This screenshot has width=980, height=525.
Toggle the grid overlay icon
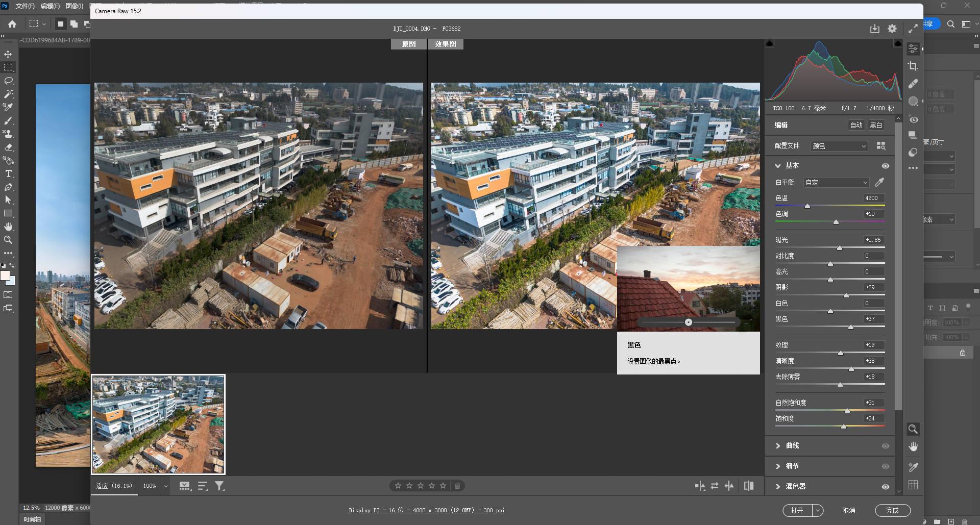coord(913,485)
